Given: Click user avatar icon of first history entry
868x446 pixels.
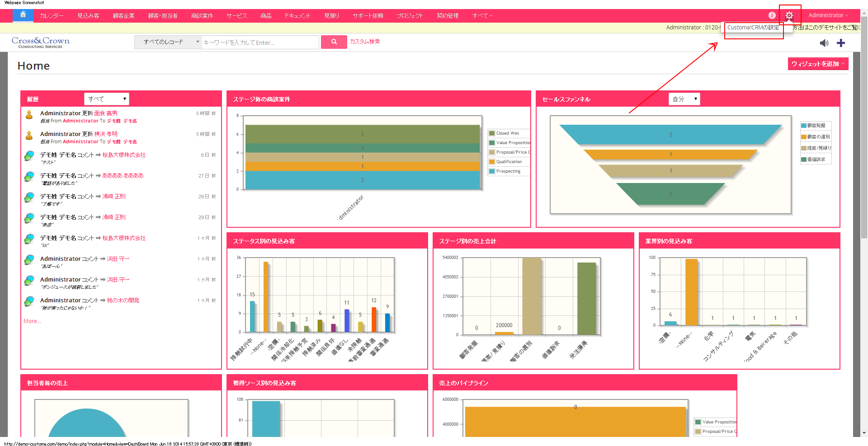Looking at the screenshot, I should (29, 115).
